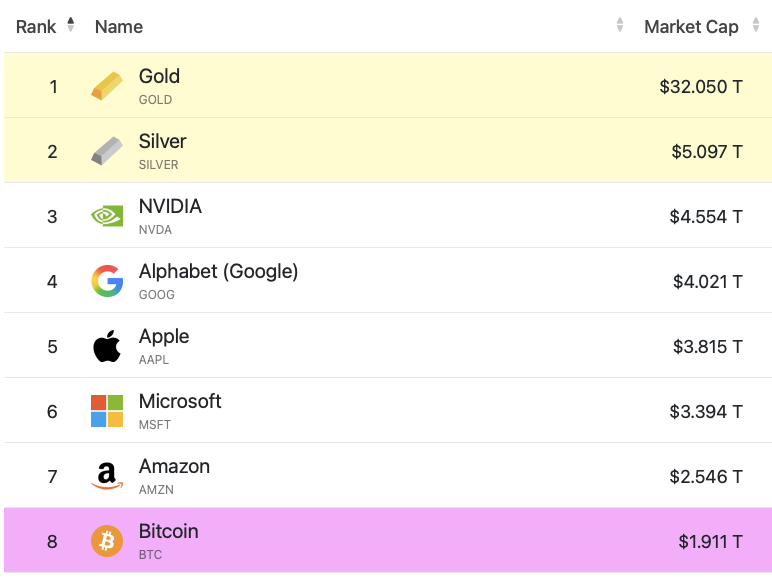Click the Google G logo
This screenshot has width=772, height=582.
107,281
